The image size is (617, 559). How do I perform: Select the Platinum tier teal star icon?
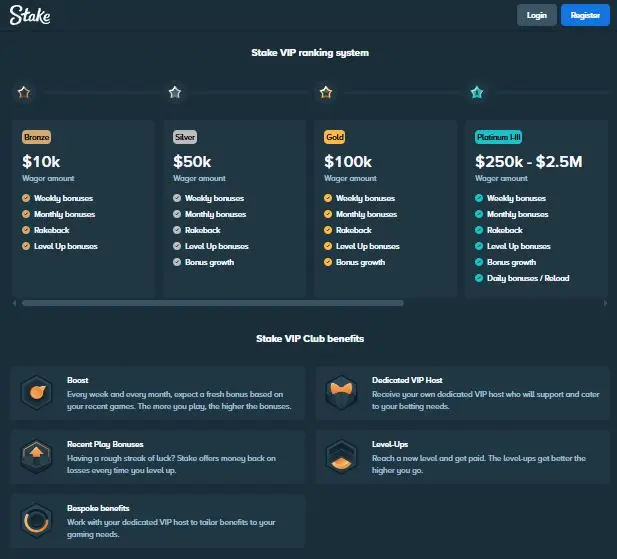(477, 92)
